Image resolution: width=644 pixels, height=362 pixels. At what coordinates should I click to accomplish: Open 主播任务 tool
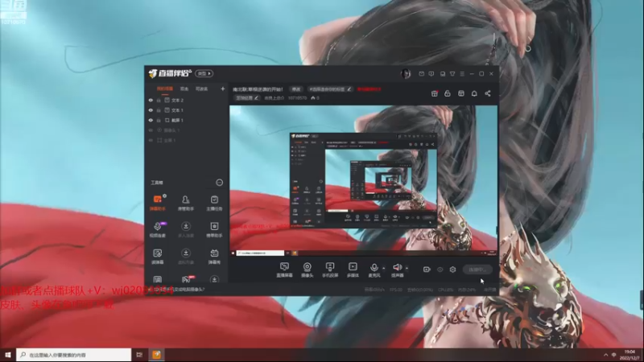pos(214,203)
